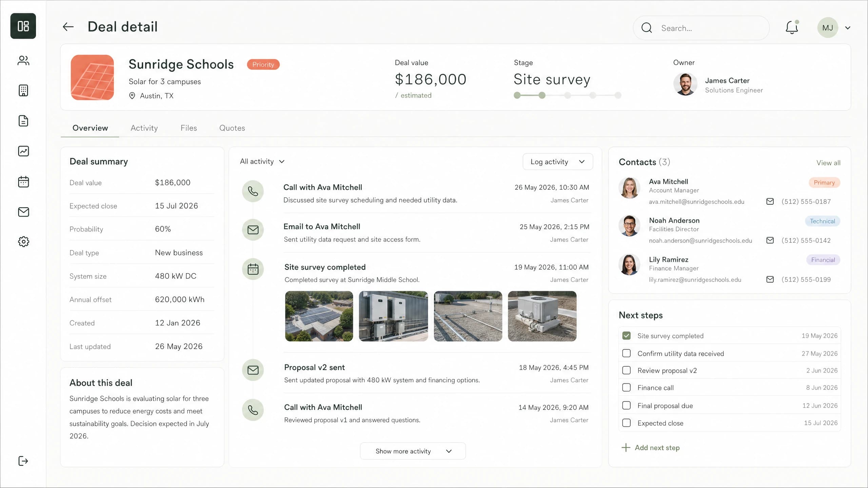Expand the All activity filter
This screenshot has height=488, width=868.
click(x=262, y=161)
